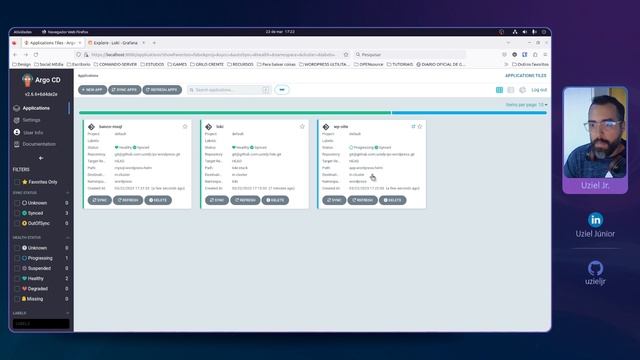The image size is (640, 360).
Task: Collapse the Sync Status filter section
Action: click(x=67, y=193)
